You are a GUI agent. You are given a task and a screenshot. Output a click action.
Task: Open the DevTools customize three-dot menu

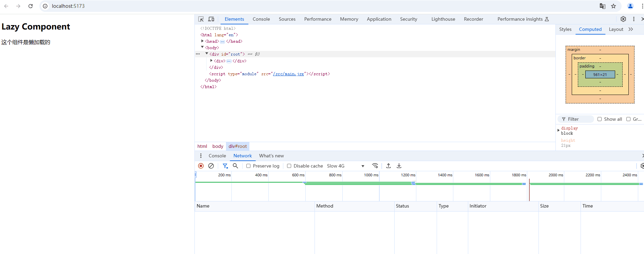tap(634, 19)
